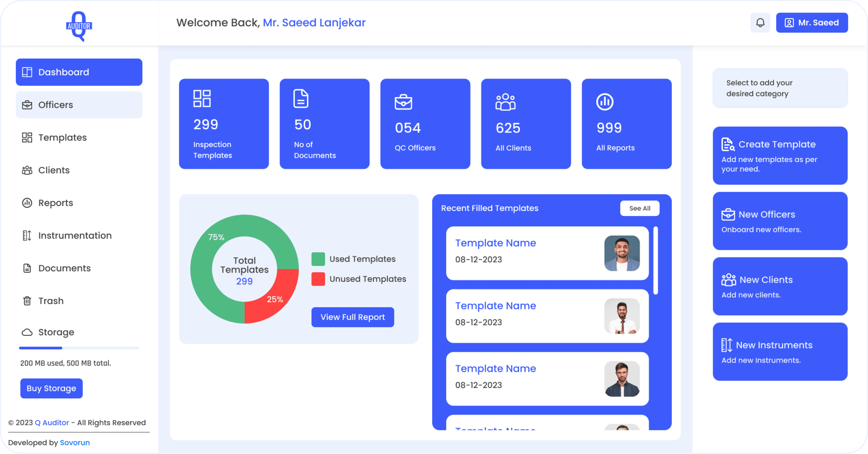The width and height of the screenshot is (868, 454).
Task: Click the user profile icon beside Mr. Saeed
Action: (x=789, y=23)
